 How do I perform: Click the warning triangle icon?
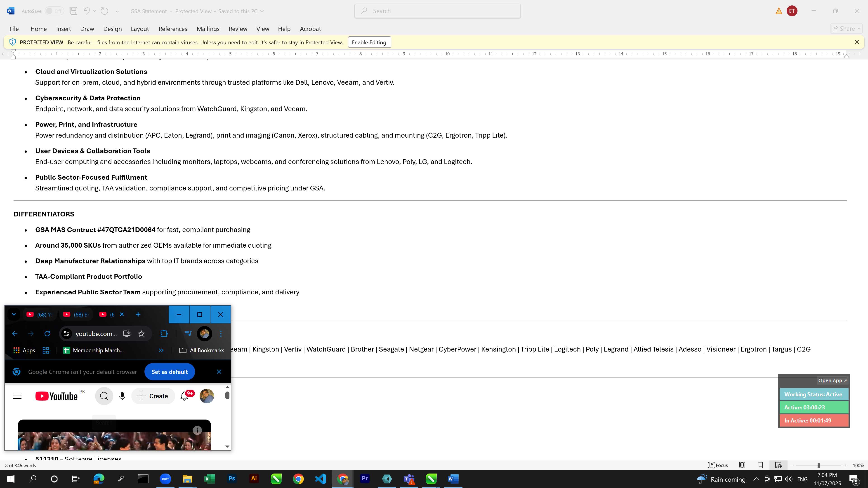779,11
